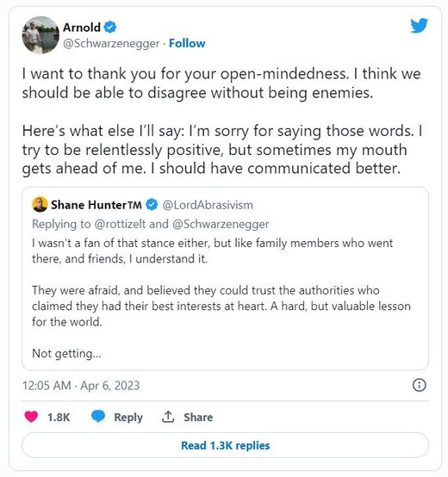Open the quoted tweet text starting 'They were afraid'
The width and height of the screenshot is (448, 477).
click(x=221, y=306)
